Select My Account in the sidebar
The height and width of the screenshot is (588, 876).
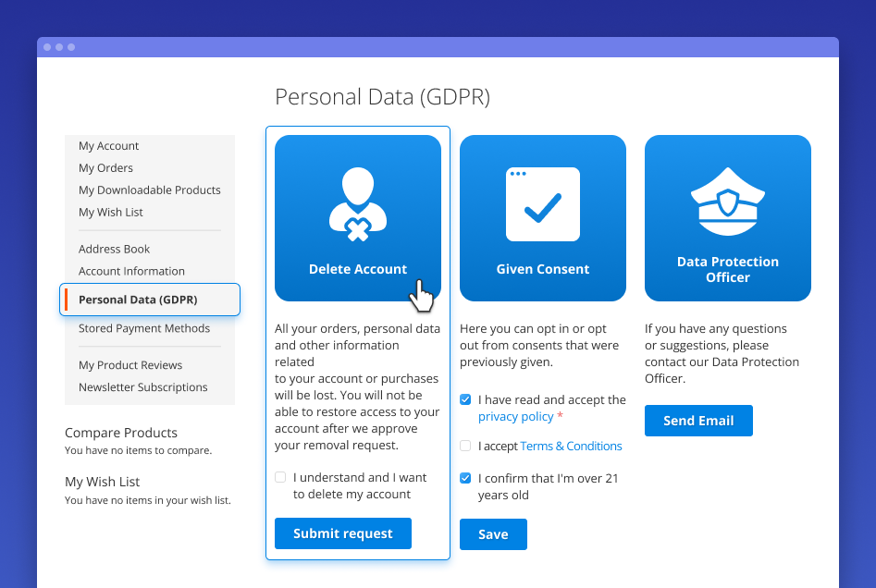click(x=108, y=145)
